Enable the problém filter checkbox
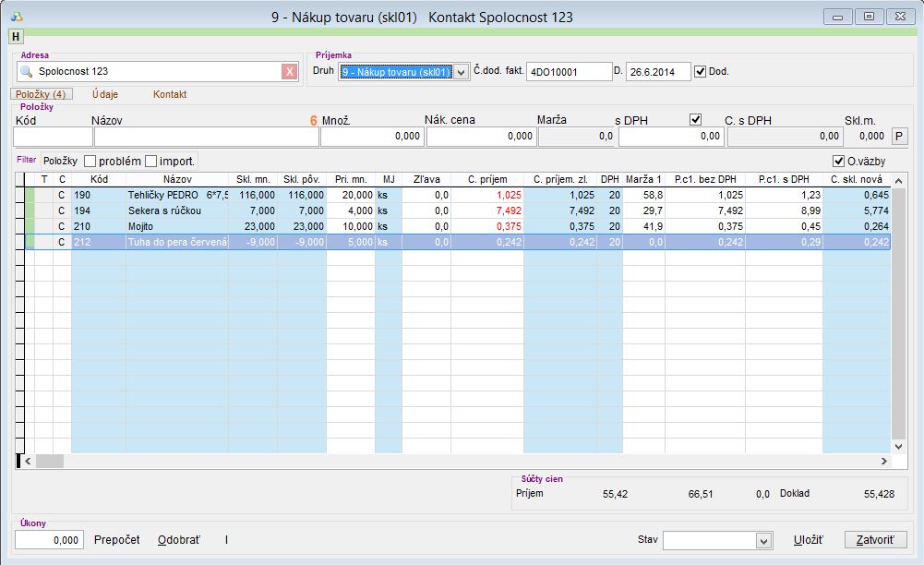This screenshot has height=565, width=924. [x=90, y=162]
